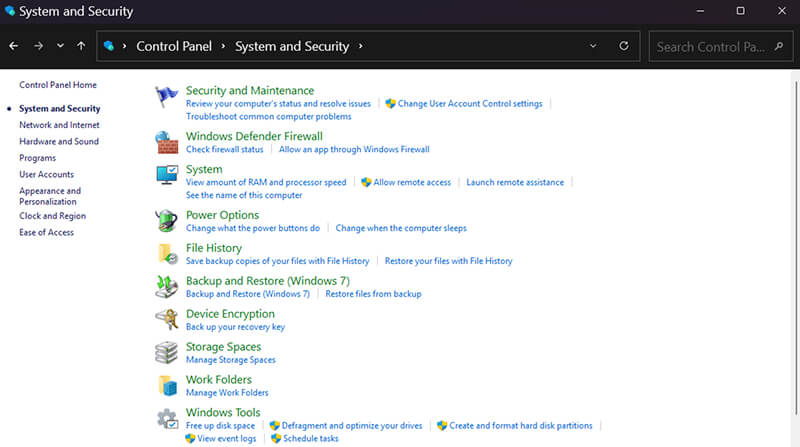Select Network and Internet in sidebar

[59, 125]
